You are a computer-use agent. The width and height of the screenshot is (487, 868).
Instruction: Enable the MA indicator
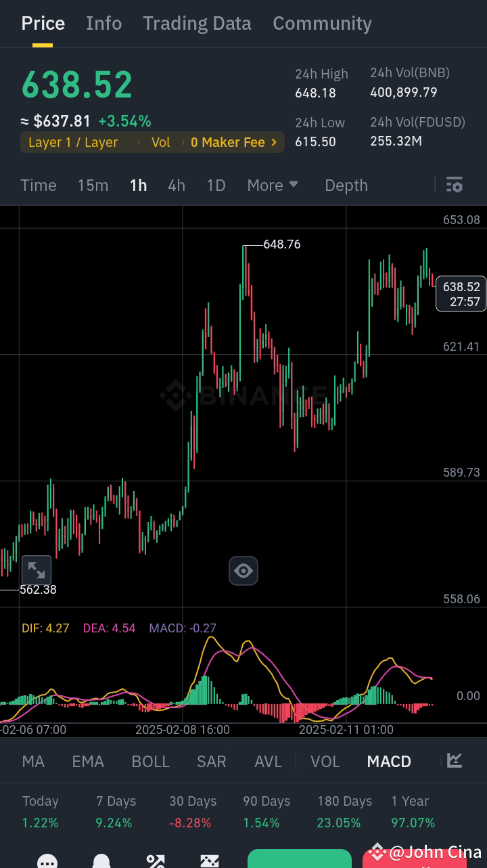click(x=33, y=762)
